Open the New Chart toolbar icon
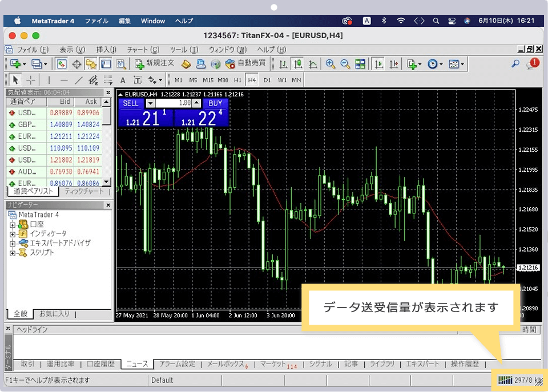 tap(18, 64)
